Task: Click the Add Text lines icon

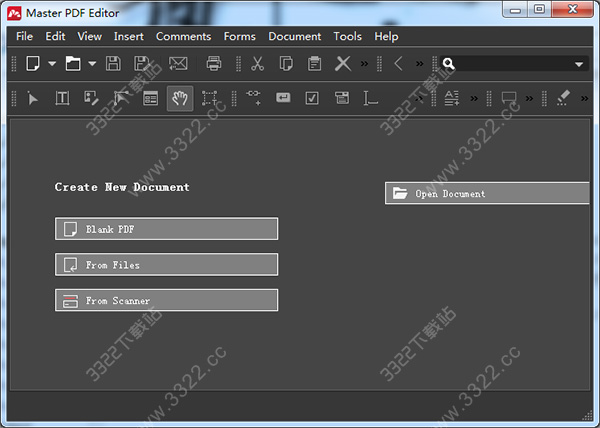Action: tap(452, 98)
